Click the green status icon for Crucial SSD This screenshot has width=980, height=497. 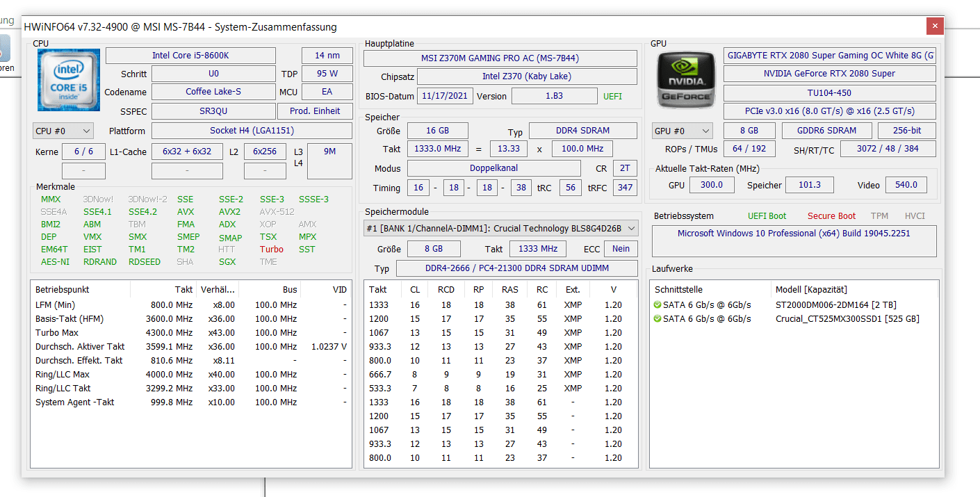(658, 318)
